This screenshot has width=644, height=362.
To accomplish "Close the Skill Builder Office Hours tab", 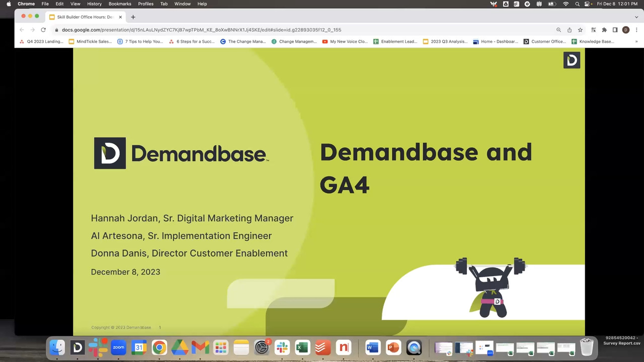I will (x=120, y=17).
